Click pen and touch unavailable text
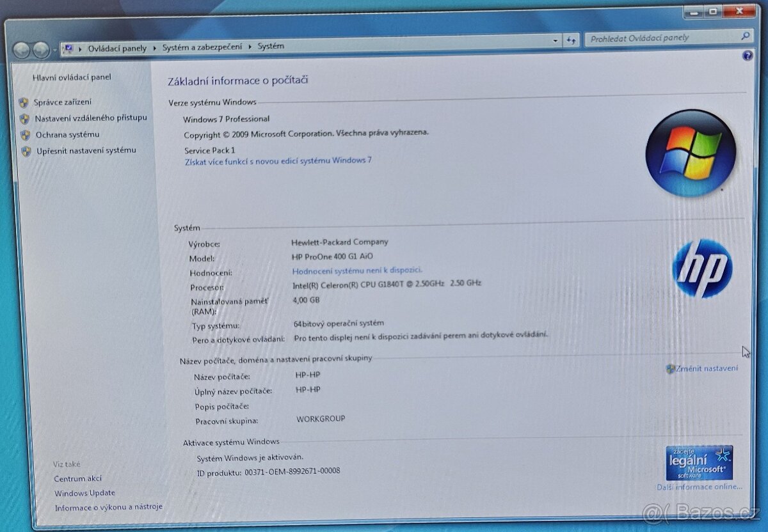Screen dimensions: 768x532 click(x=421, y=336)
